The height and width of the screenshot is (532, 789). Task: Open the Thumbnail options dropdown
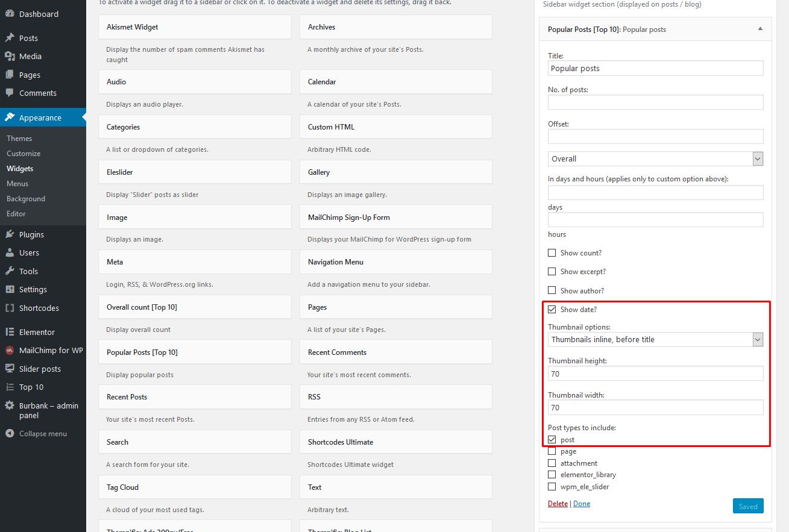point(655,339)
